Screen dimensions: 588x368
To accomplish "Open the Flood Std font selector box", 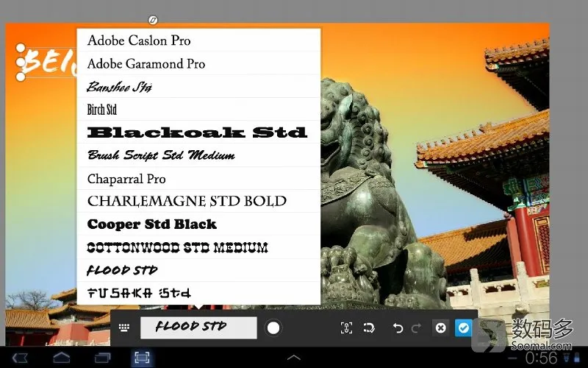I will click(x=198, y=328).
